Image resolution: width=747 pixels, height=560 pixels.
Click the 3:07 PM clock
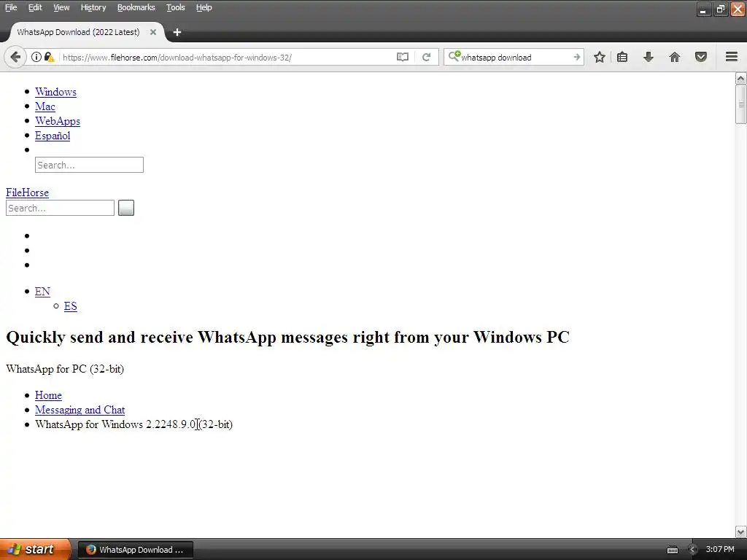point(720,549)
